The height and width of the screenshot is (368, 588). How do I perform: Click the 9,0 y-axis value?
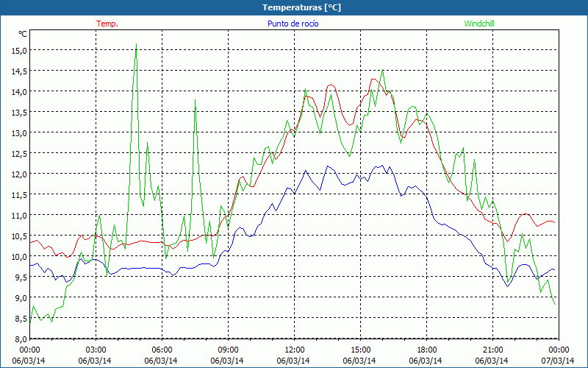pyautogui.click(x=21, y=298)
